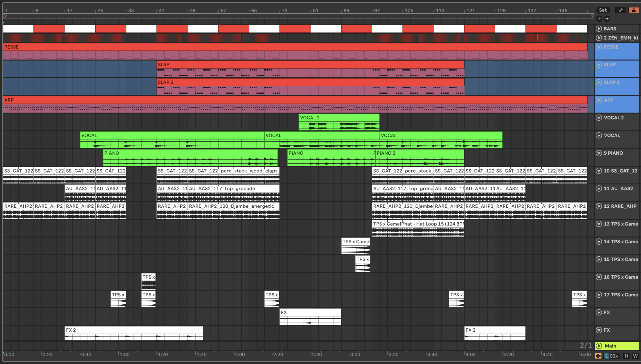This screenshot has height=364, width=641.
Task: Click the 9 PIANO track fold icon
Action: (x=599, y=153)
